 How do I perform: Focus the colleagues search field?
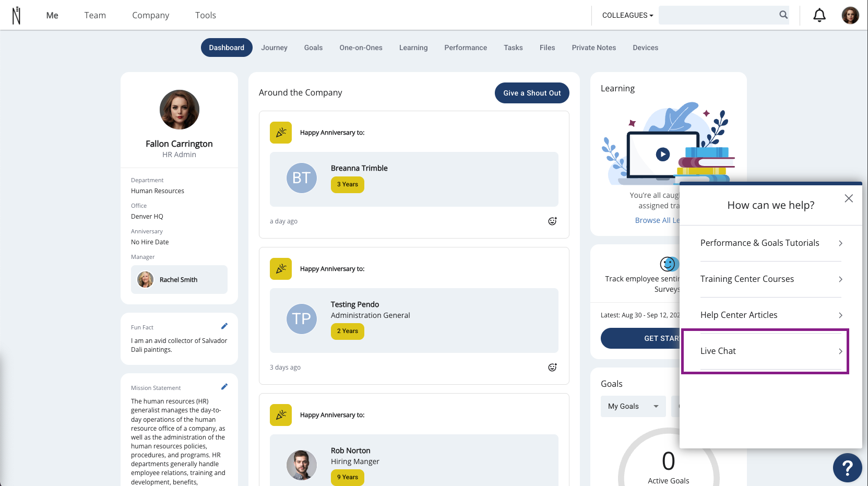click(724, 15)
